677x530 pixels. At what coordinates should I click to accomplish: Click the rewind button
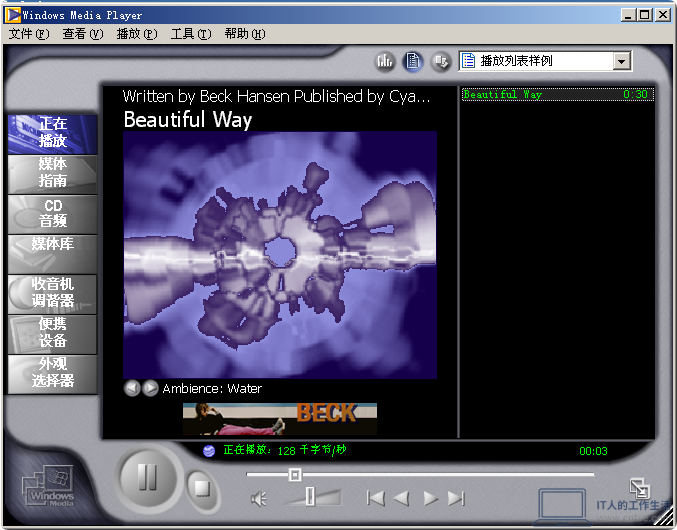(402, 498)
